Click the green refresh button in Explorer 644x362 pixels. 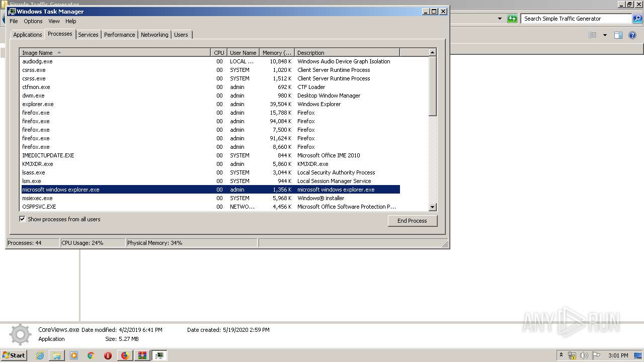(512, 19)
